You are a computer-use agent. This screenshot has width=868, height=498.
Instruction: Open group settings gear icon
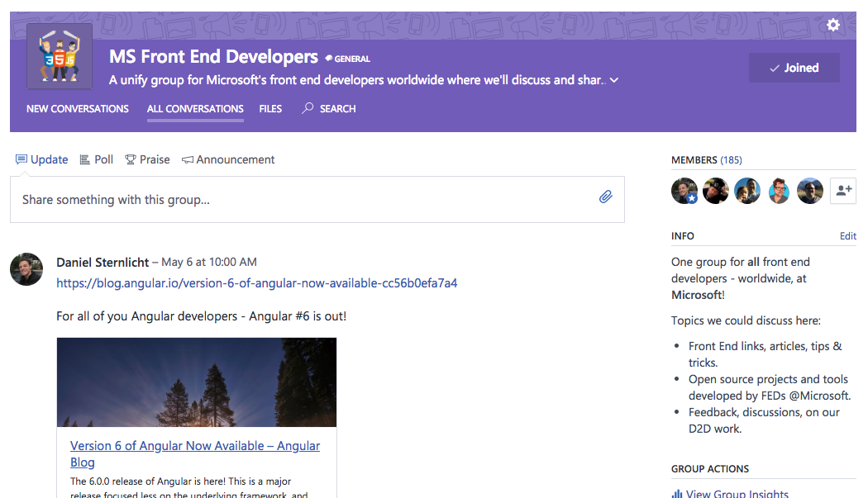[x=833, y=25]
